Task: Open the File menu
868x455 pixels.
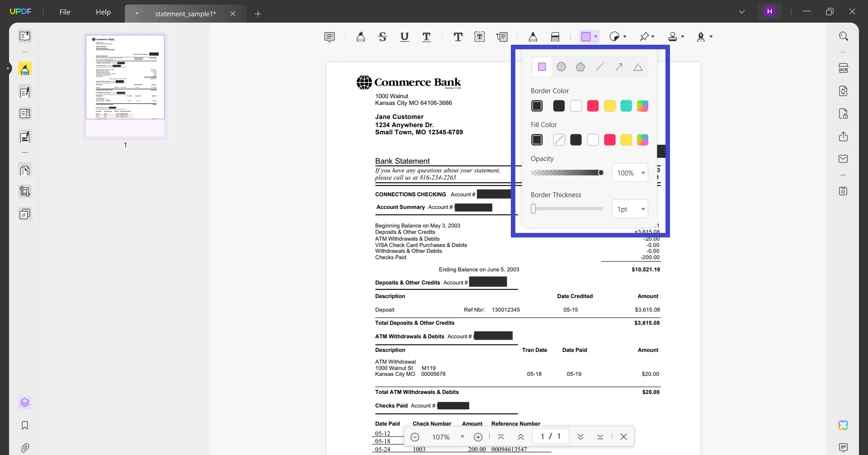Action: (65, 12)
